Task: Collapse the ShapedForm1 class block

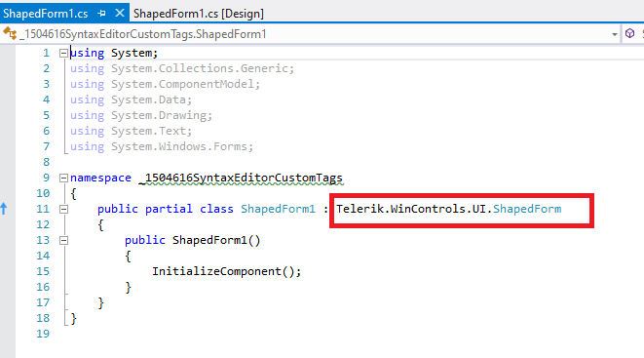Action: pyautogui.click(x=63, y=209)
